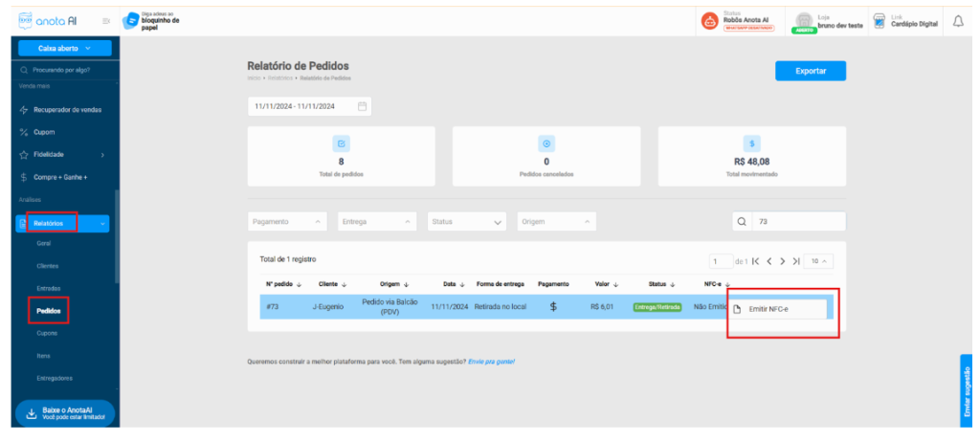
Task: Click the calendar icon in date field
Action: (x=362, y=106)
